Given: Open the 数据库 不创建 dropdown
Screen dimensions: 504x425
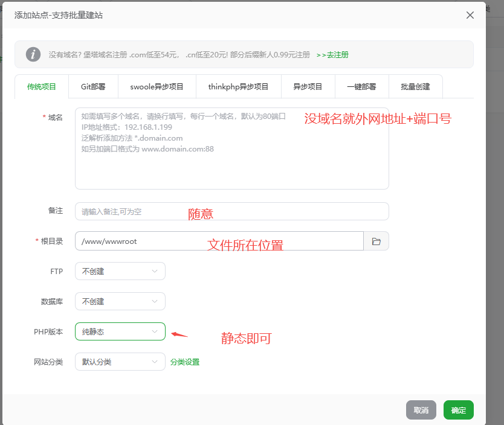Looking at the screenshot, I should [x=120, y=301].
